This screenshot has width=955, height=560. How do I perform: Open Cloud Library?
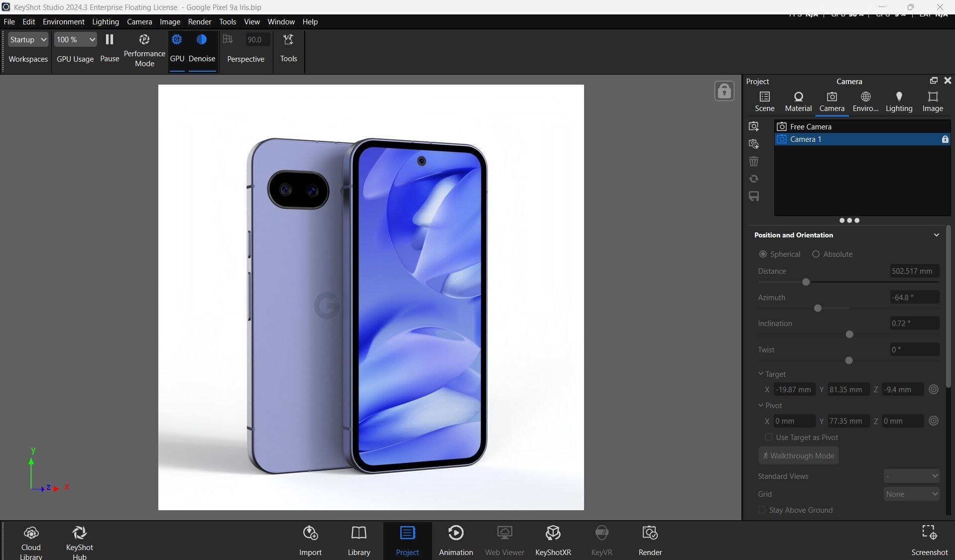coord(31,542)
